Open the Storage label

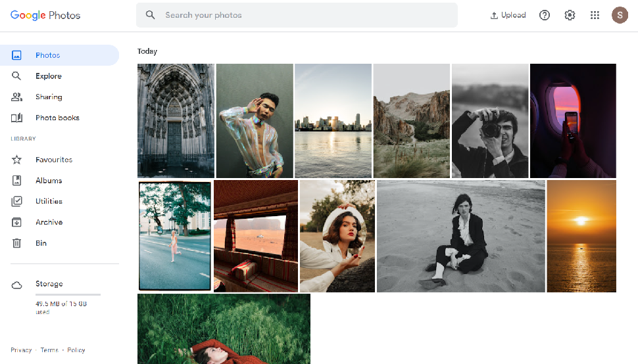click(x=49, y=284)
